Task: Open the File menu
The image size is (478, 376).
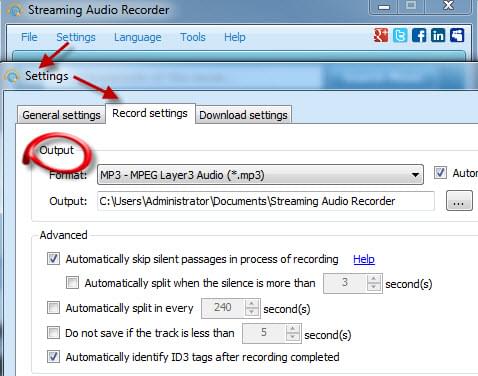Action: click(x=29, y=37)
